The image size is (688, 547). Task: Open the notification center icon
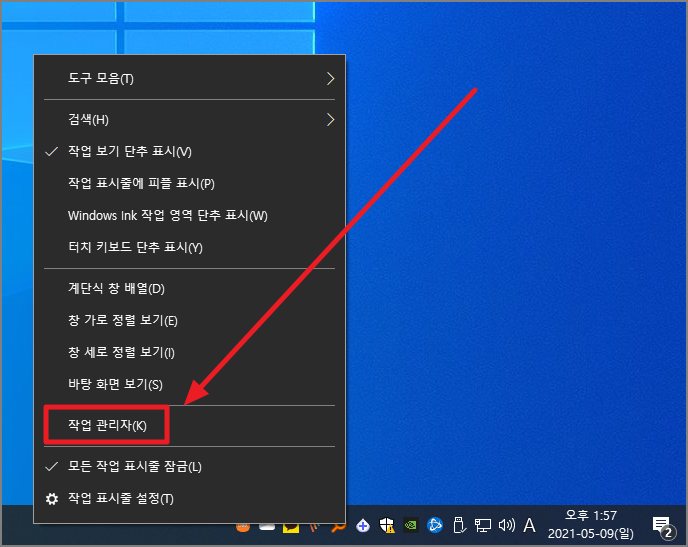(662, 526)
